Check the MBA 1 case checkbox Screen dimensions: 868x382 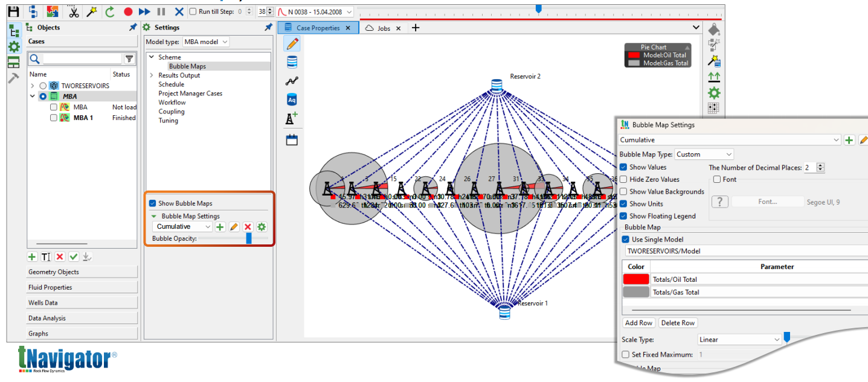coord(54,118)
